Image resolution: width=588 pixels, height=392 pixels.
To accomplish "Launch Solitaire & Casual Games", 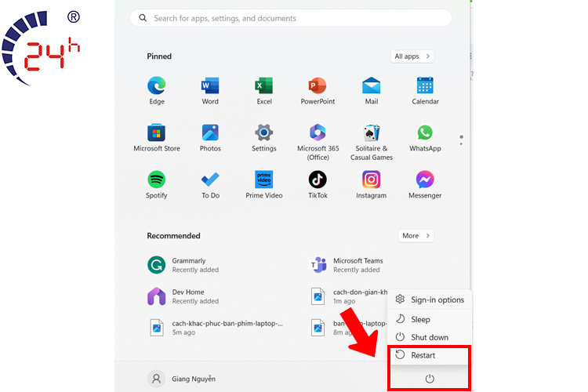I will click(x=372, y=142).
